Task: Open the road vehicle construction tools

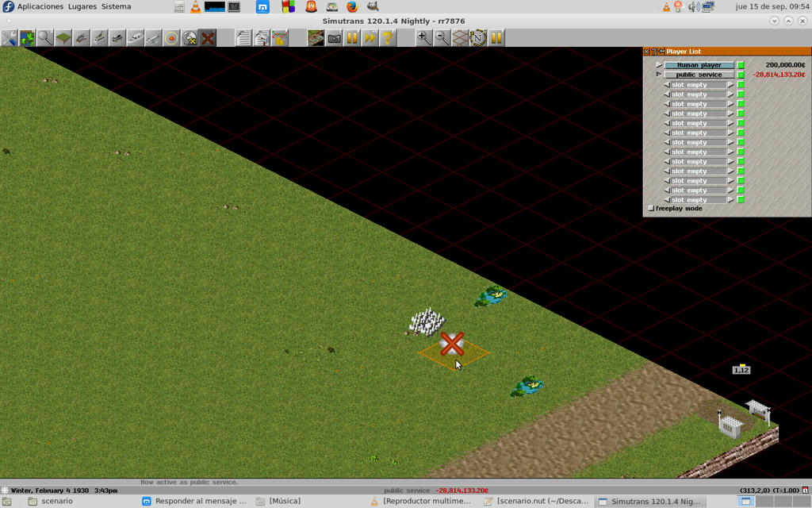Action: [x=117, y=38]
